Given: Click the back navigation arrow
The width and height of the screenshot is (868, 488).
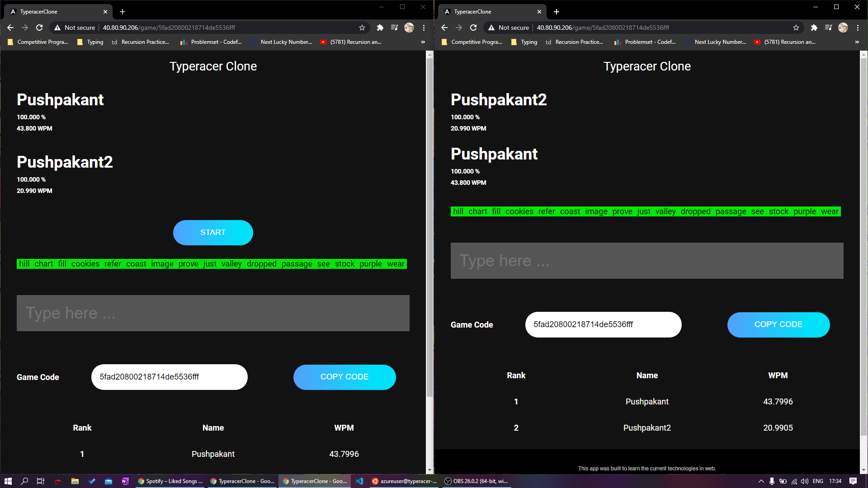Looking at the screenshot, I should (10, 28).
